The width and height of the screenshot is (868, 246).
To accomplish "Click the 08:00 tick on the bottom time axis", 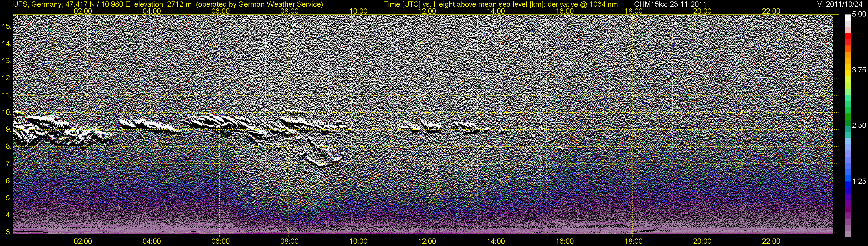I will (289, 241).
